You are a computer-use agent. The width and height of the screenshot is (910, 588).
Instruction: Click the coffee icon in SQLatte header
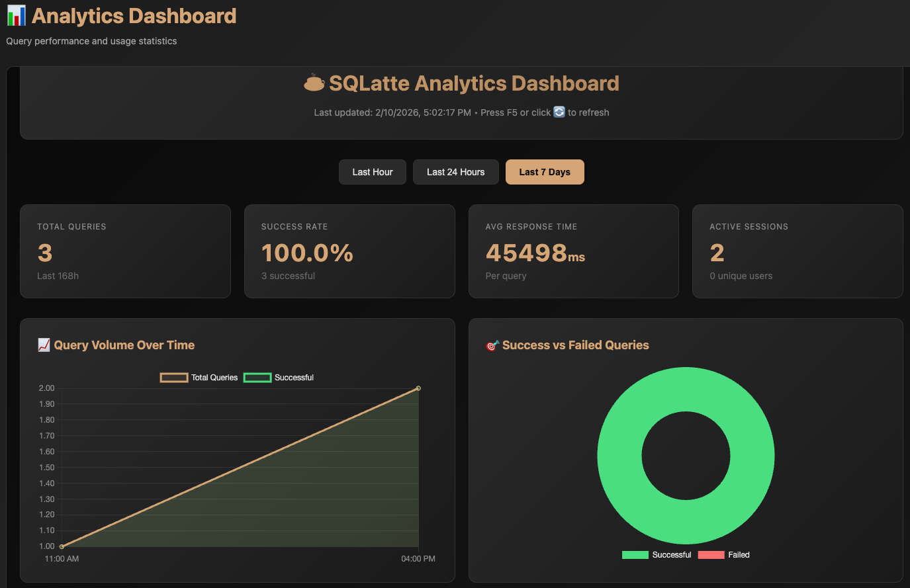pyautogui.click(x=314, y=83)
